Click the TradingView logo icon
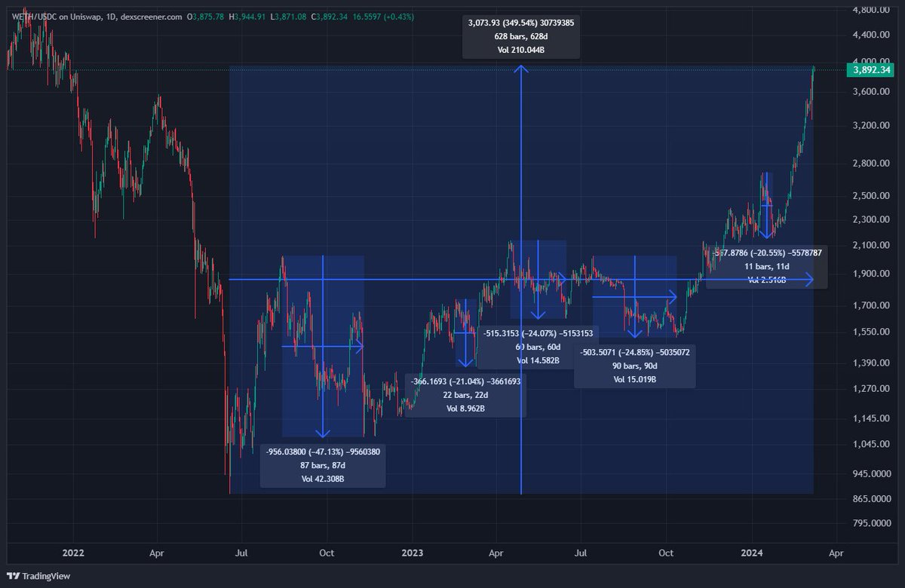This screenshot has width=905, height=588. 14,574
